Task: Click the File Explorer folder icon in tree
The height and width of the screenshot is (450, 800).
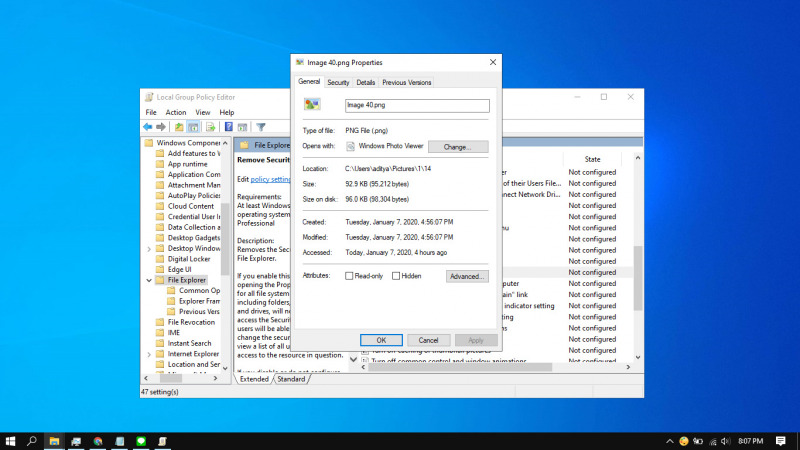Action: pos(160,280)
